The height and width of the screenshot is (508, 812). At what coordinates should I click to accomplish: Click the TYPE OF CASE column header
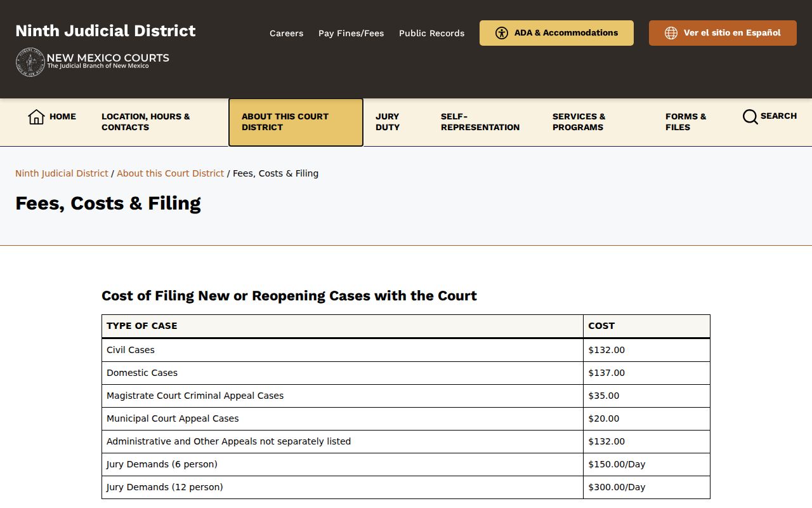(343, 326)
